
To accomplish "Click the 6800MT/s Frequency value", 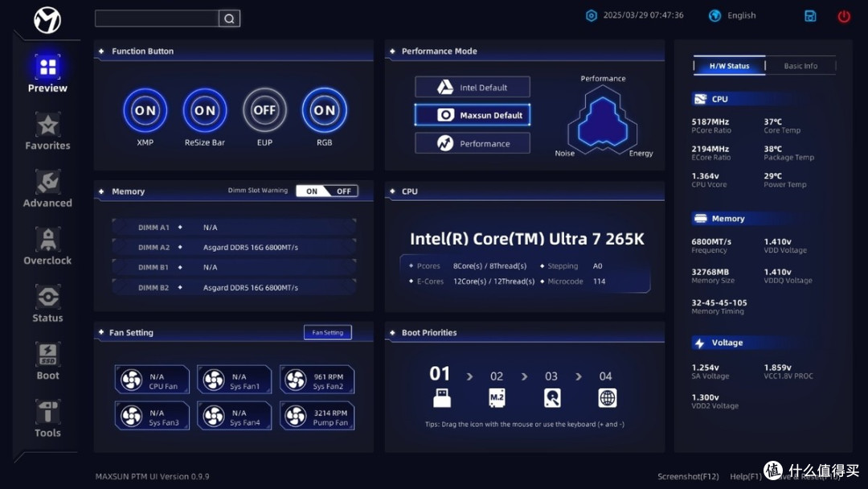I will (711, 241).
